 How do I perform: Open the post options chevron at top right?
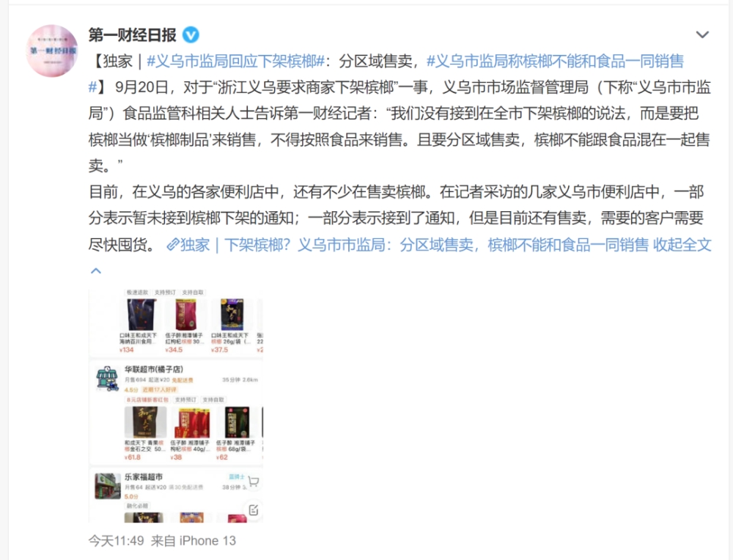(702, 34)
